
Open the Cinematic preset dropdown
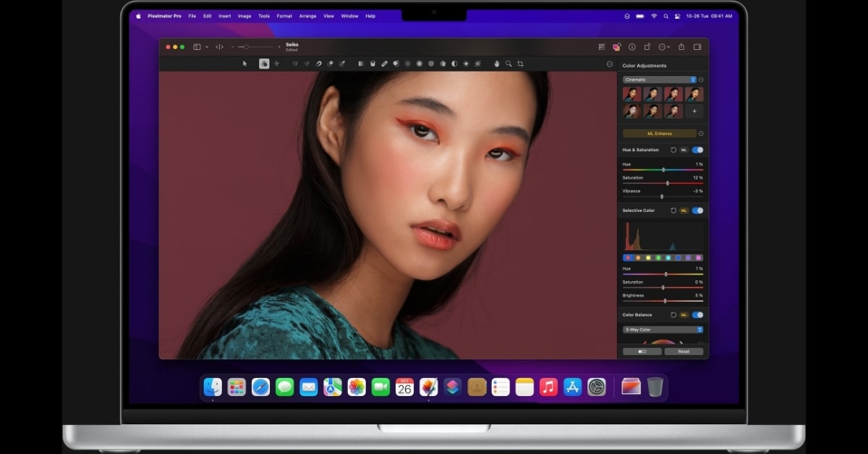(659, 80)
